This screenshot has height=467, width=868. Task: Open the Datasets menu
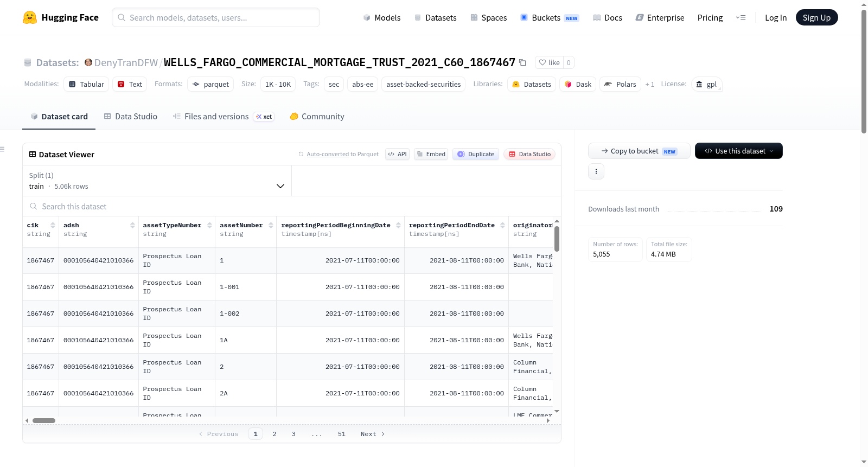click(436, 17)
